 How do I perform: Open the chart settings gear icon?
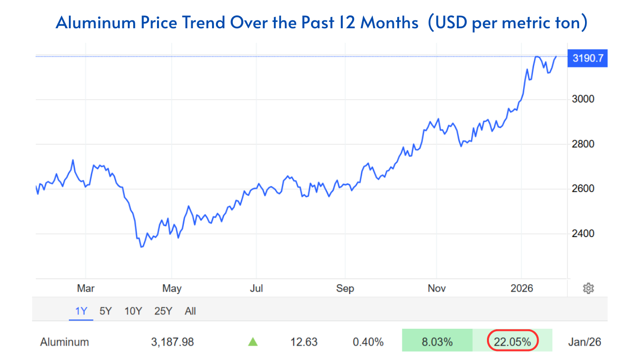[588, 288]
